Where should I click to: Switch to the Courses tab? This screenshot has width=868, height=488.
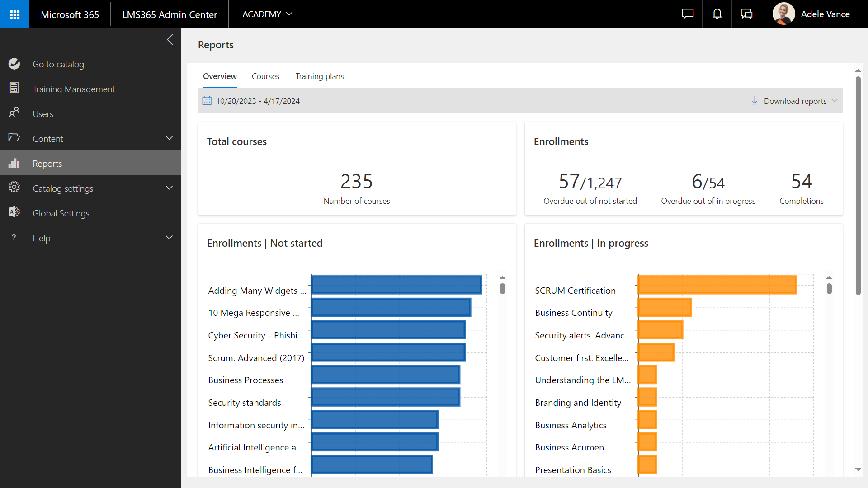tap(265, 76)
